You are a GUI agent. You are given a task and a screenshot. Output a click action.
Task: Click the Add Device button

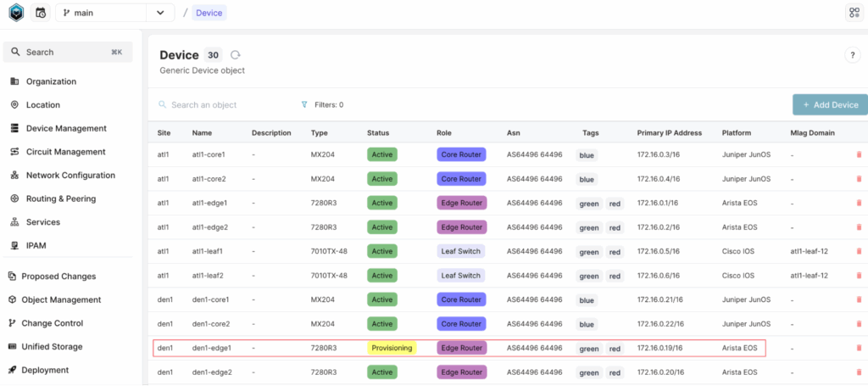(x=831, y=104)
